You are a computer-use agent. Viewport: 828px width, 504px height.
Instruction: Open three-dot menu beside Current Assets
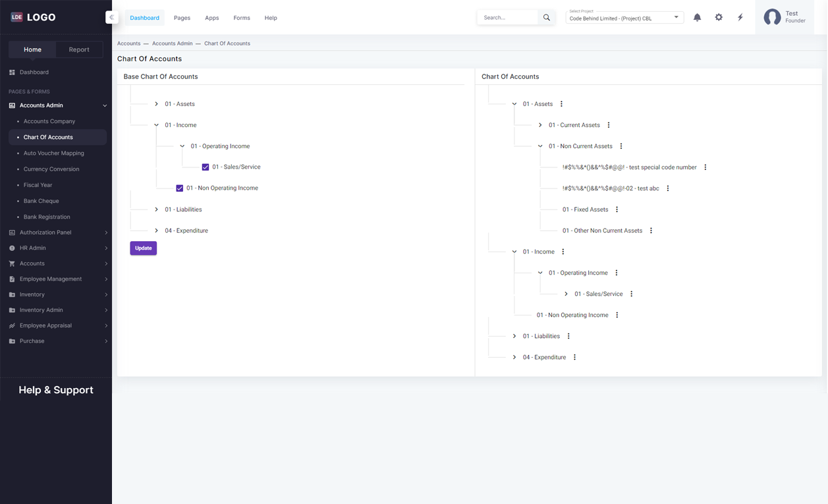[609, 125]
